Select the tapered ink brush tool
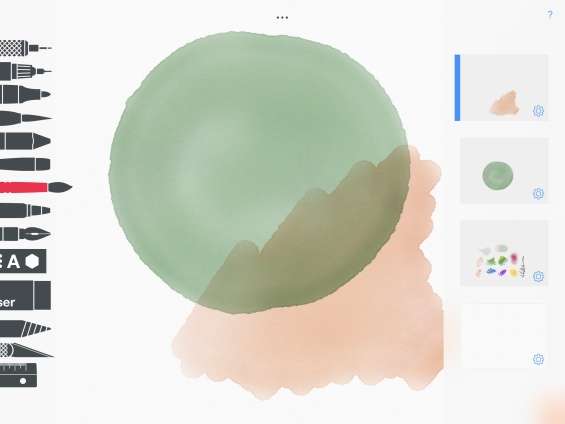 pos(25,118)
